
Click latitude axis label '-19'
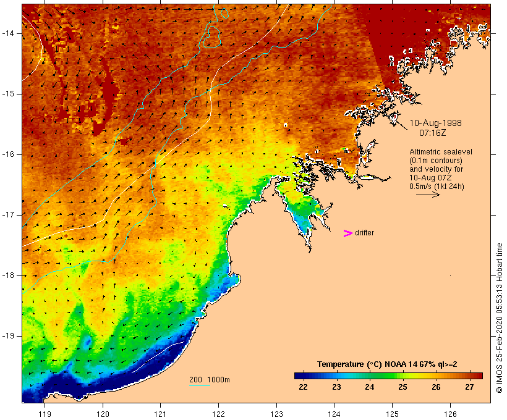click(x=8, y=336)
